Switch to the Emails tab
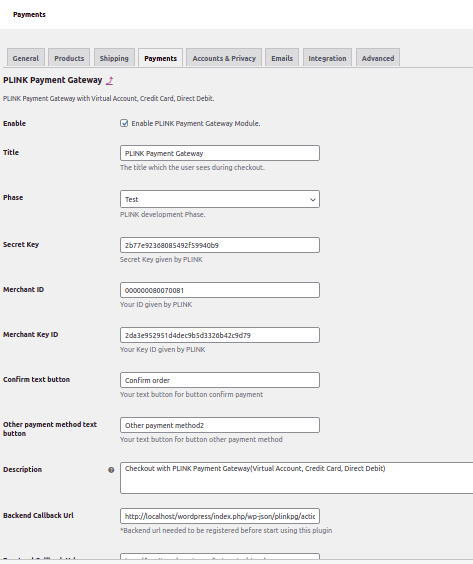The width and height of the screenshot is (473, 564). [282, 58]
